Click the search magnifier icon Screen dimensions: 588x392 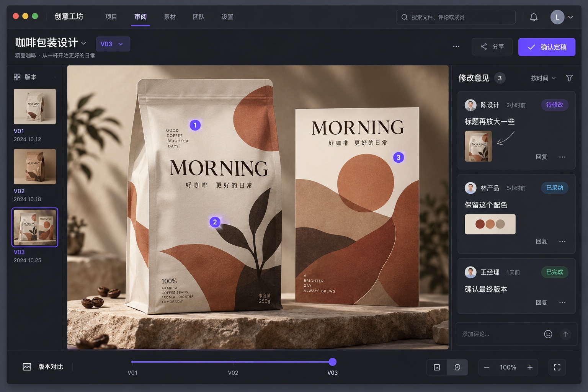(x=404, y=17)
